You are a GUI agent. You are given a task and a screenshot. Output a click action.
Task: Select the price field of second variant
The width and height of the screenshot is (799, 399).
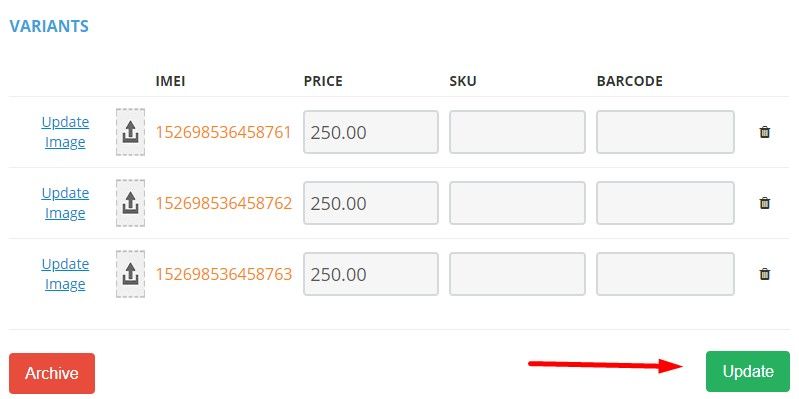pos(371,203)
